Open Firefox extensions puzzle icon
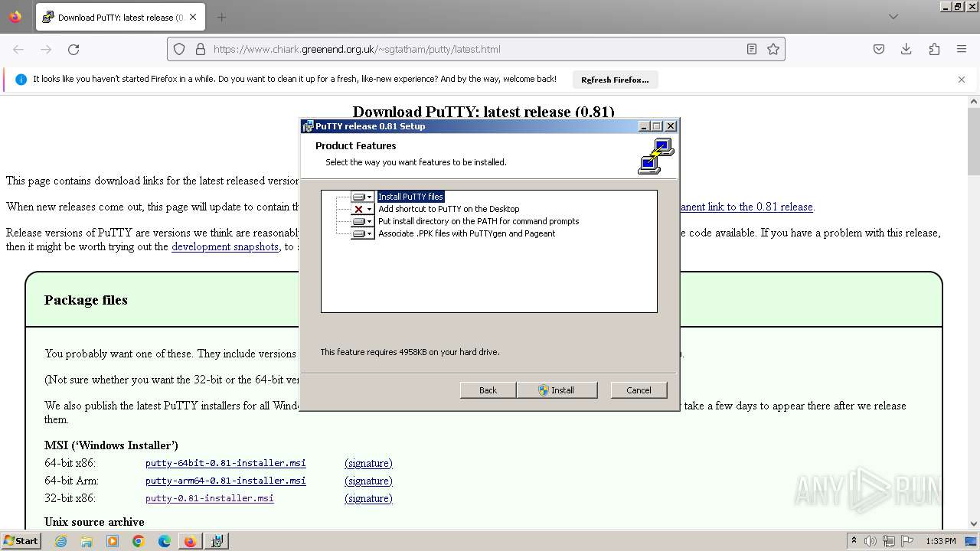 click(934, 49)
